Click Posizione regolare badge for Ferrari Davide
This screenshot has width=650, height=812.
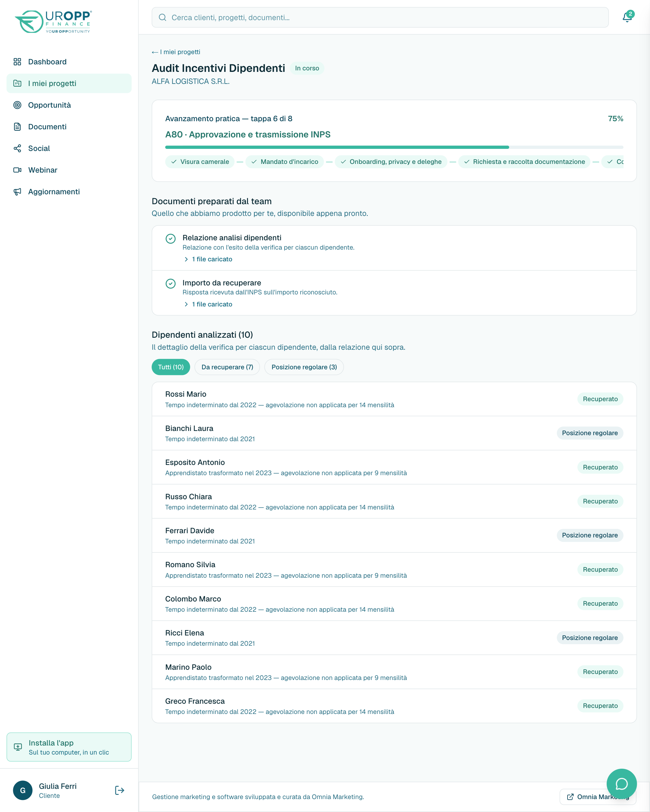(590, 536)
